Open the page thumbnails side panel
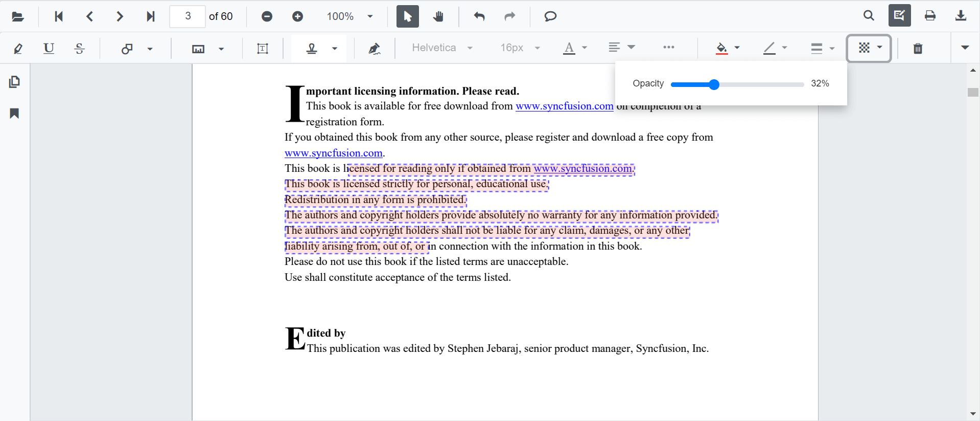Viewport: 980px width, 421px height. [x=15, y=82]
